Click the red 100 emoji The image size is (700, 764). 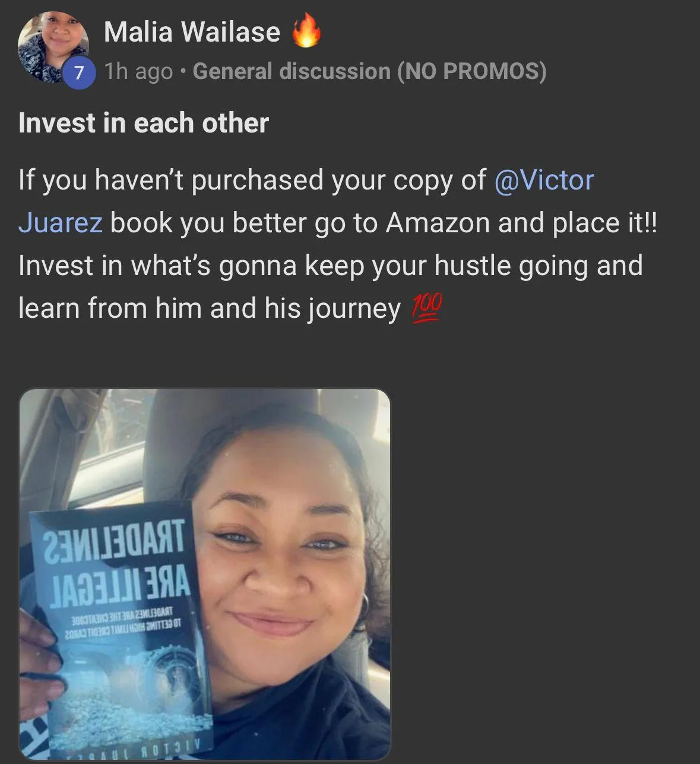click(x=427, y=309)
